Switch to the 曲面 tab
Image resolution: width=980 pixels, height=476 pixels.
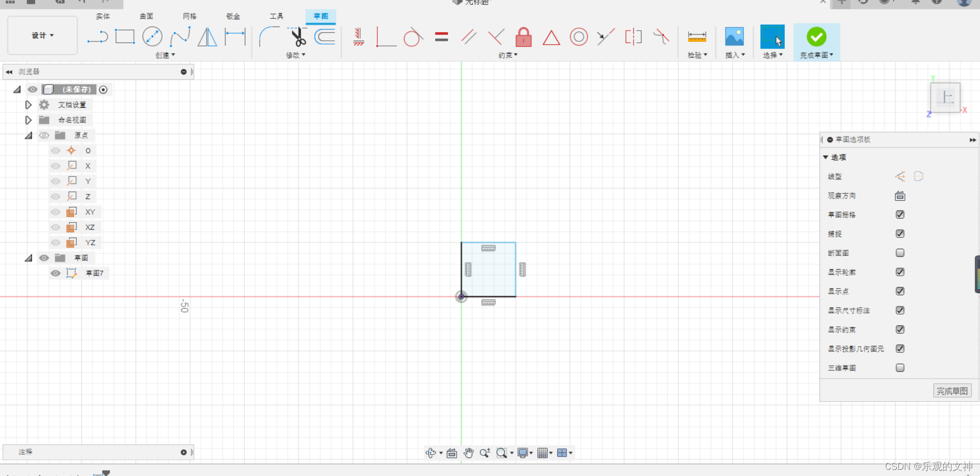click(x=146, y=16)
